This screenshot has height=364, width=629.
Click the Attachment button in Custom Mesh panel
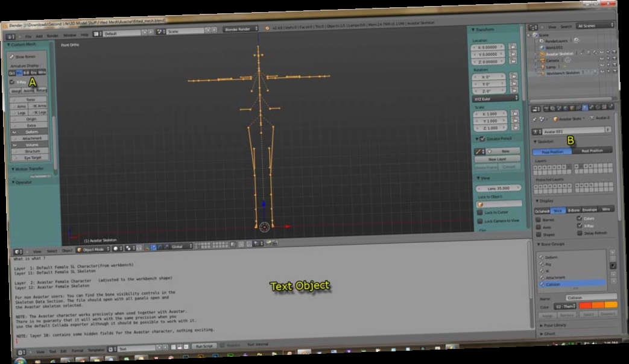[x=30, y=138]
